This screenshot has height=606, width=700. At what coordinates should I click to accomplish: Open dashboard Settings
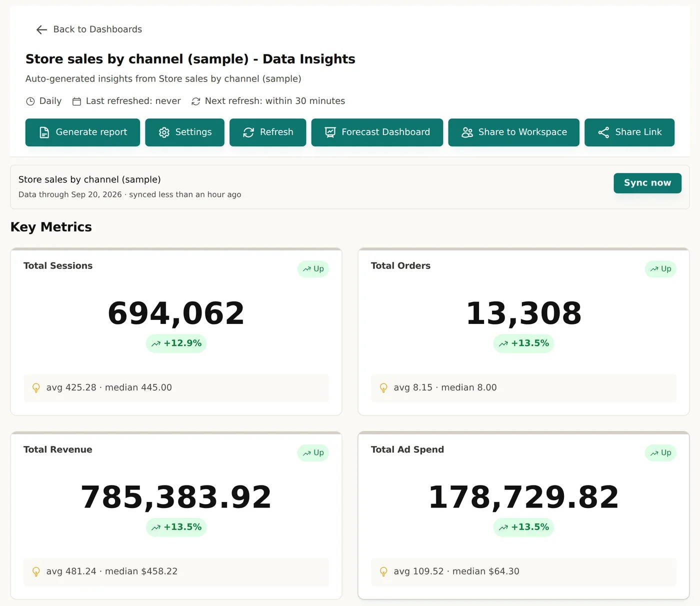(184, 132)
